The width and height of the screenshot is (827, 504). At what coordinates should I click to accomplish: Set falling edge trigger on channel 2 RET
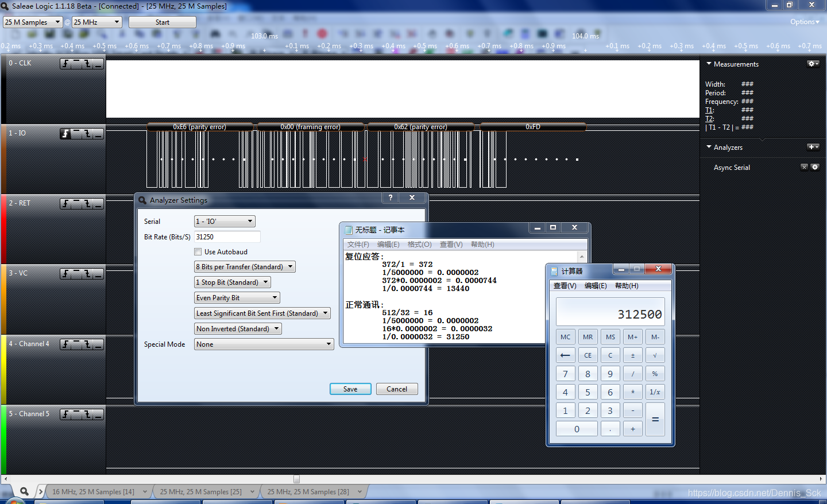pyautogui.click(x=87, y=204)
